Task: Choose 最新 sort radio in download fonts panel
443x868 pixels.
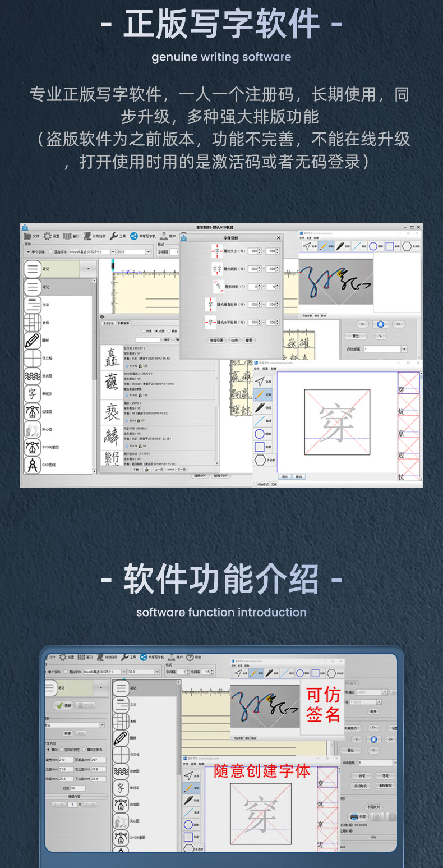Action: tap(169, 331)
